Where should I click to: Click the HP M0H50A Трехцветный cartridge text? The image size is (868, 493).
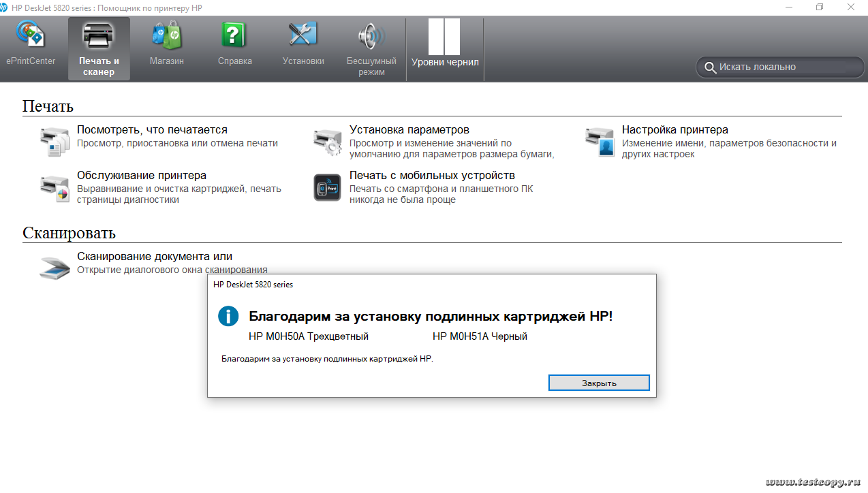tap(309, 336)
